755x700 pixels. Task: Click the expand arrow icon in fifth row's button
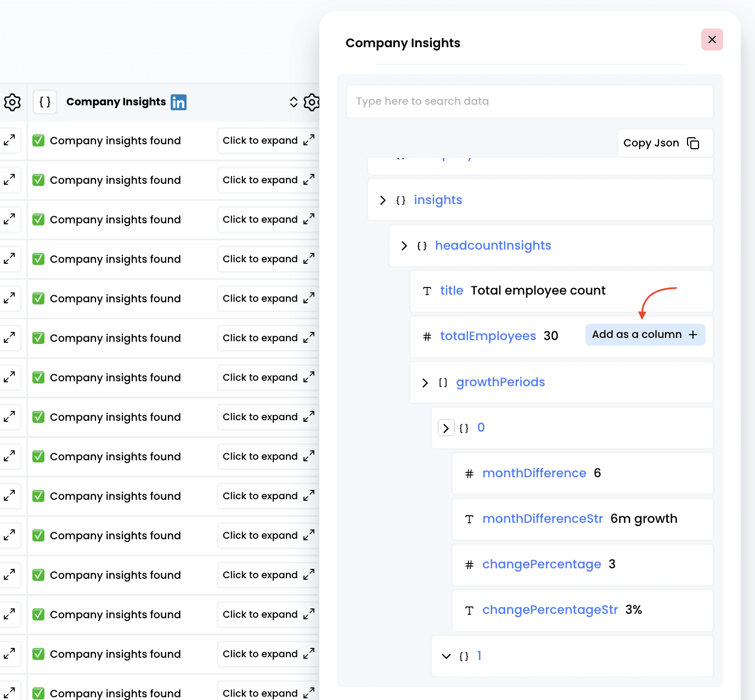pos(309,298)
